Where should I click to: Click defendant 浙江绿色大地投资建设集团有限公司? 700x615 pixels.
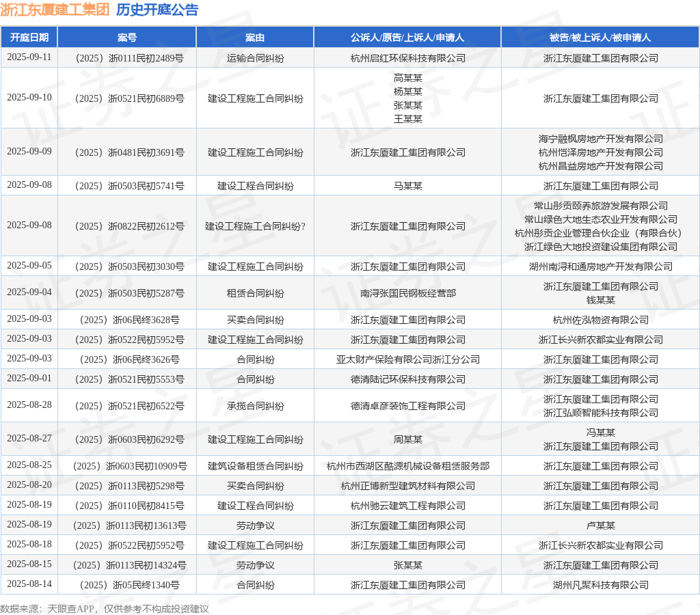(601, 247)
